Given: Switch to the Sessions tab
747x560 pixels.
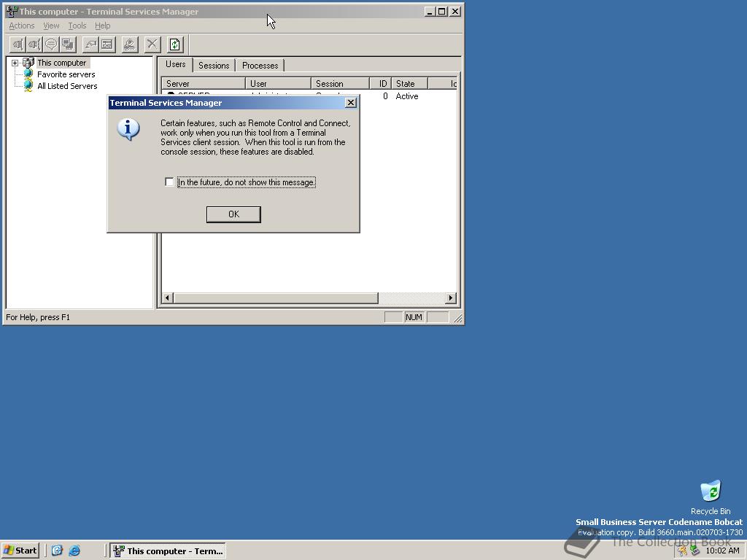Looking at the screenshot, I should click(214, 66).
